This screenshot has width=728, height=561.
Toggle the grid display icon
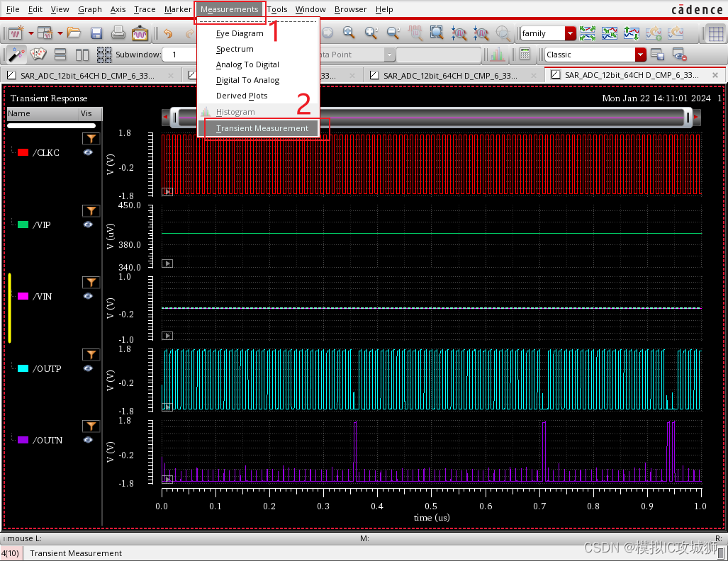[x=715, y=33]
